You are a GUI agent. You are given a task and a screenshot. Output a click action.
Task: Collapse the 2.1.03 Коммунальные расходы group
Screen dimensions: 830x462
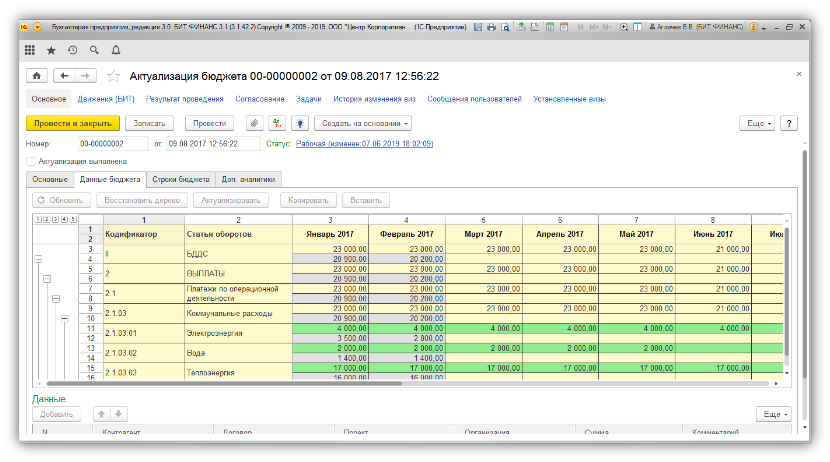pos(63,319)
